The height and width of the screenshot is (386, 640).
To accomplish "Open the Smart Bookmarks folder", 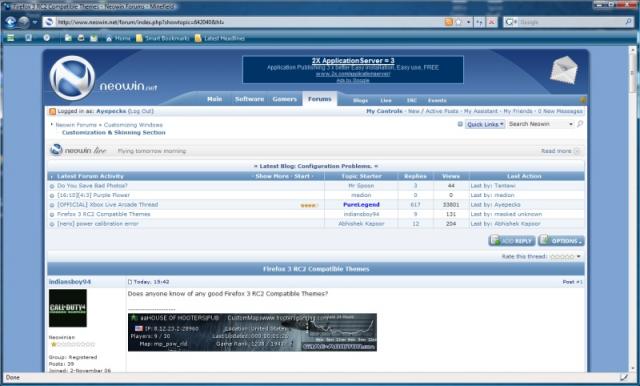I will coord(162,38).
